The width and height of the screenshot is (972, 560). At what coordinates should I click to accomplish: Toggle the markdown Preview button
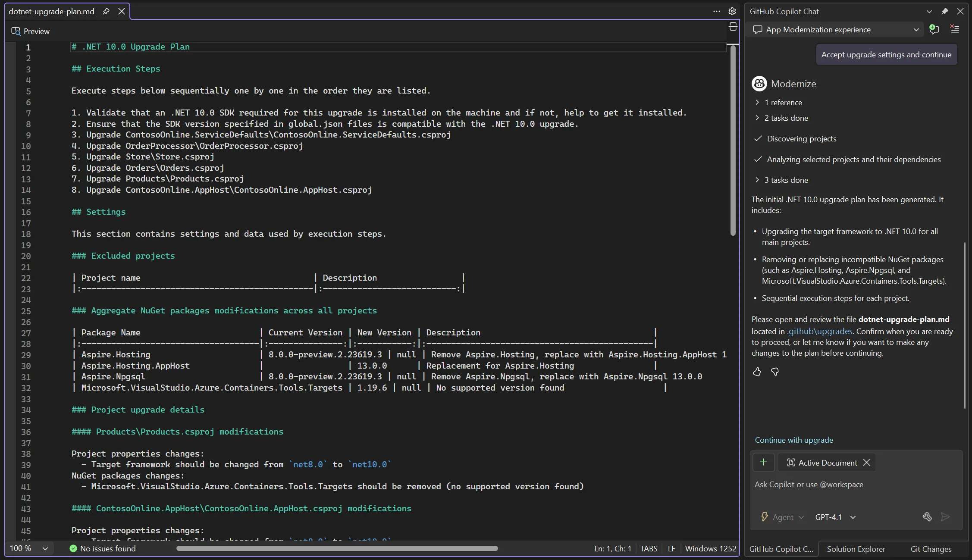click(x=30, y=31)
